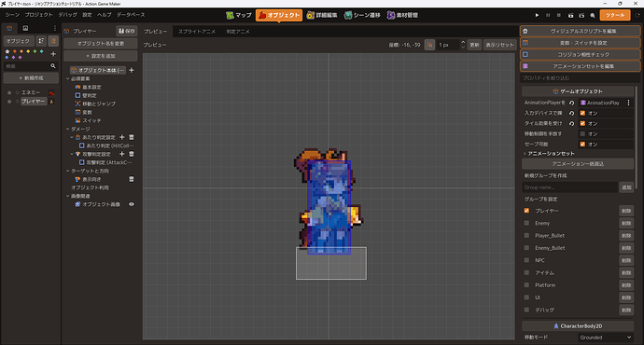Screen dimensions: 644x345
Task: Collapse the 画像関連 section
Action: (68, 196)
